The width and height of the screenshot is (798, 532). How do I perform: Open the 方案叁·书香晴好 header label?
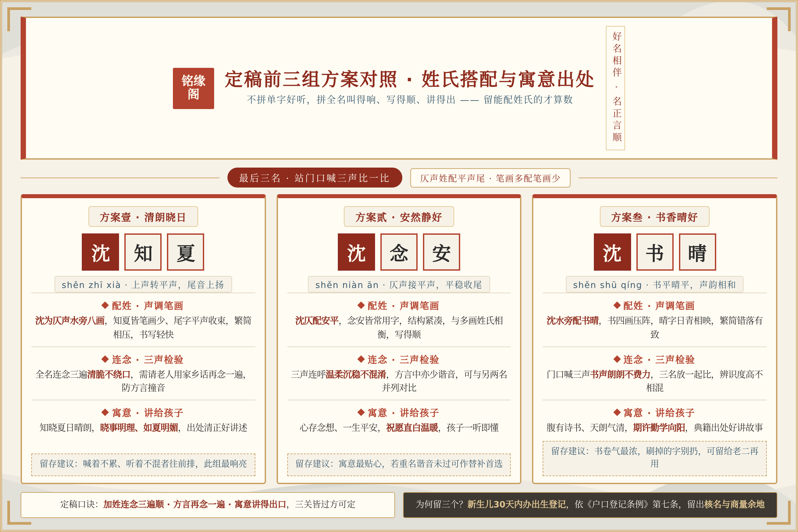(x=654, y=216)
